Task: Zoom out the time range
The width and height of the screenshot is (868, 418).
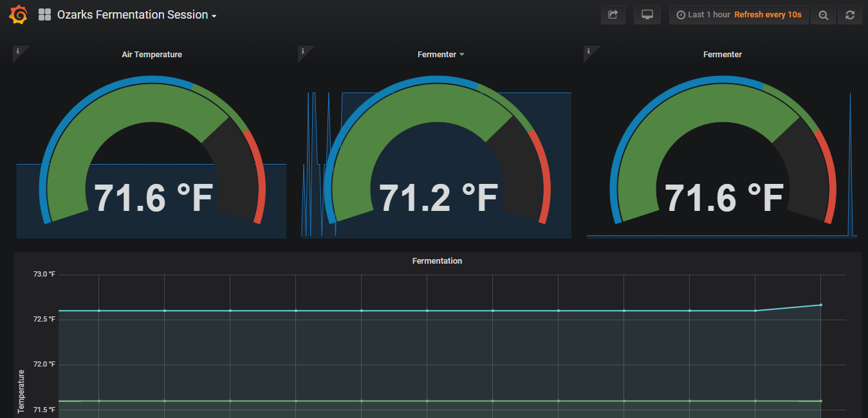Action: [x=823, y=15]
